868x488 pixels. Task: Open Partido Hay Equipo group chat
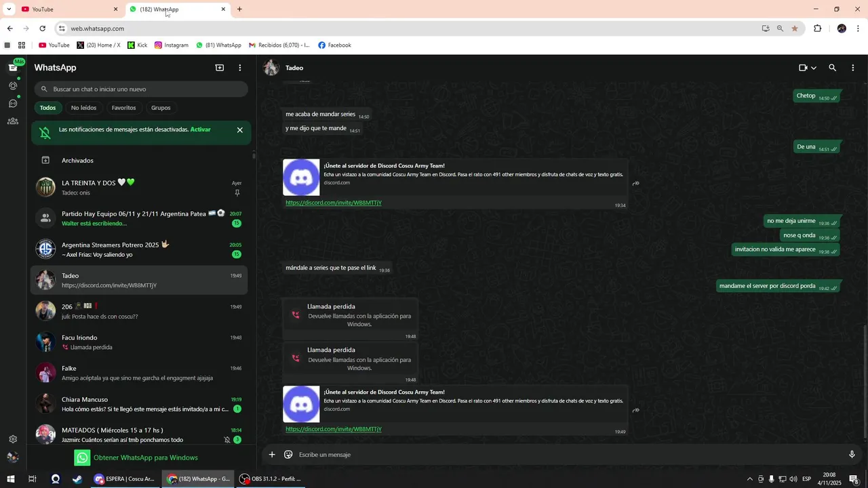click(x=140, y=218)
